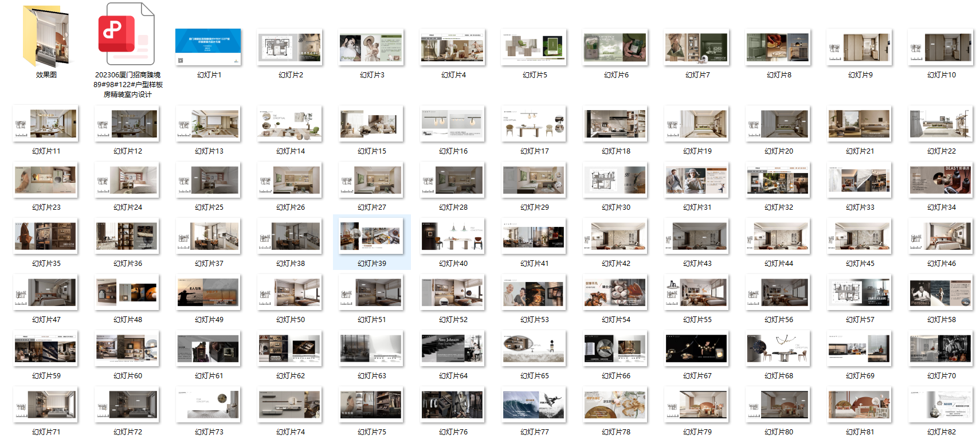Select the 幻灯片67 dark lighting thumbnail
Image resolution: width=980 pixels, height=439 pixels.
(x=697, y=348)
